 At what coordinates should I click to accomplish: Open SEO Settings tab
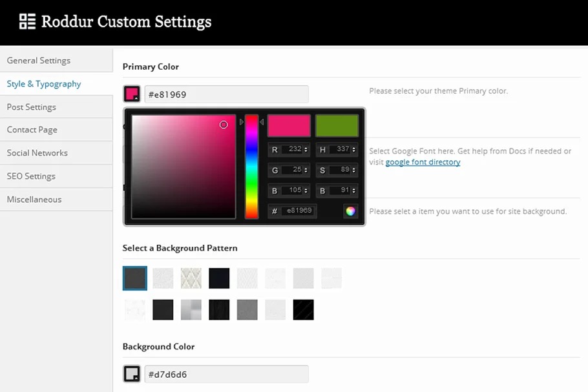point(31,176)
